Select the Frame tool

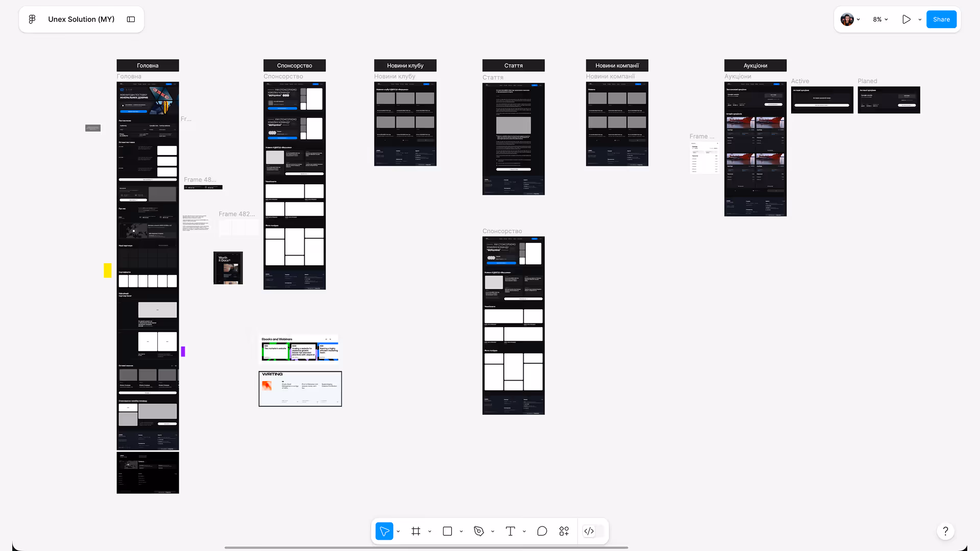tap(416, 531)
